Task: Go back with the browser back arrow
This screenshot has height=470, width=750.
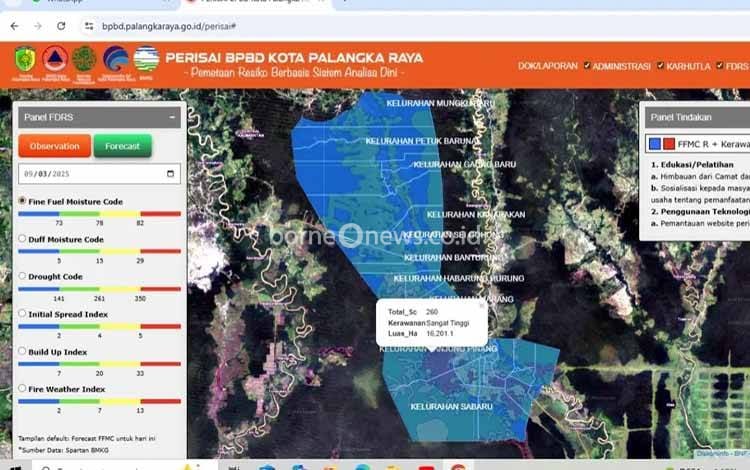Action: [x=15, y=26]
